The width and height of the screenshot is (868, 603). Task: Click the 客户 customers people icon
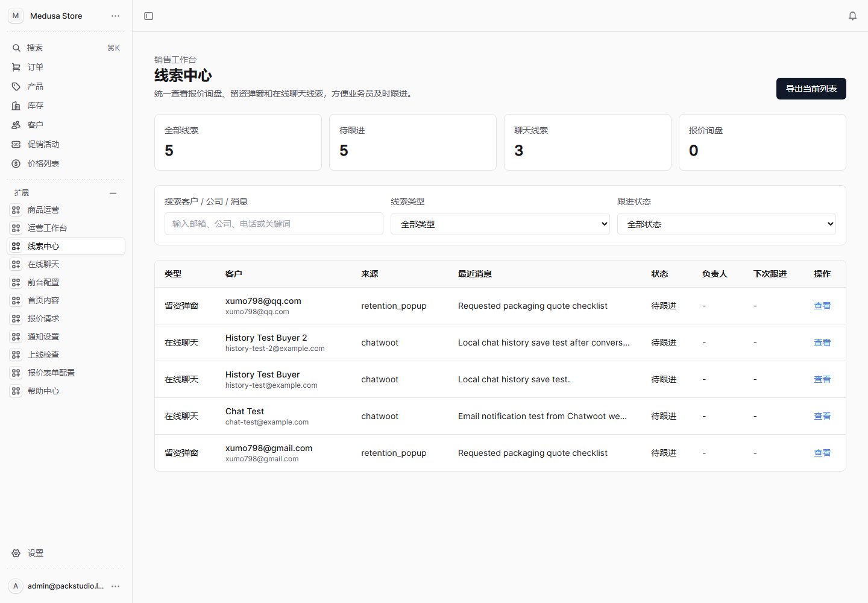coord(16,125)
